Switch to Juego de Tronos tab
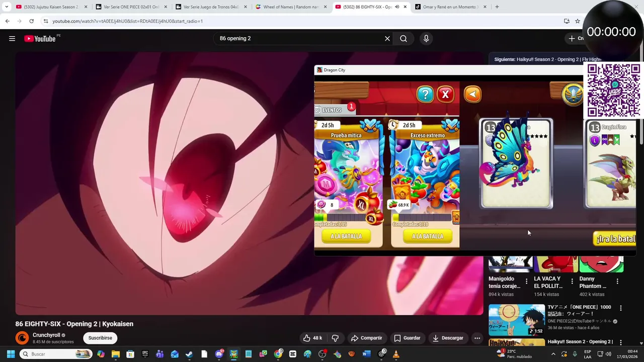This screenshot has width=644, height=362. [x=211, y=7]
